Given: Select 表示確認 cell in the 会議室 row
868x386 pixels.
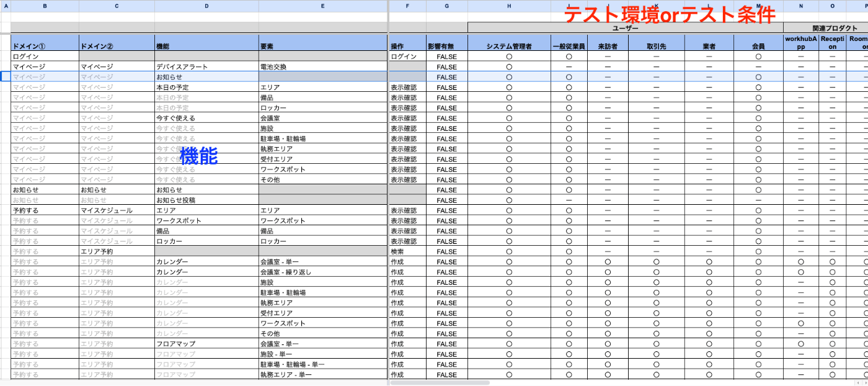Looking at the screenshot, I should tap(407, 118).
